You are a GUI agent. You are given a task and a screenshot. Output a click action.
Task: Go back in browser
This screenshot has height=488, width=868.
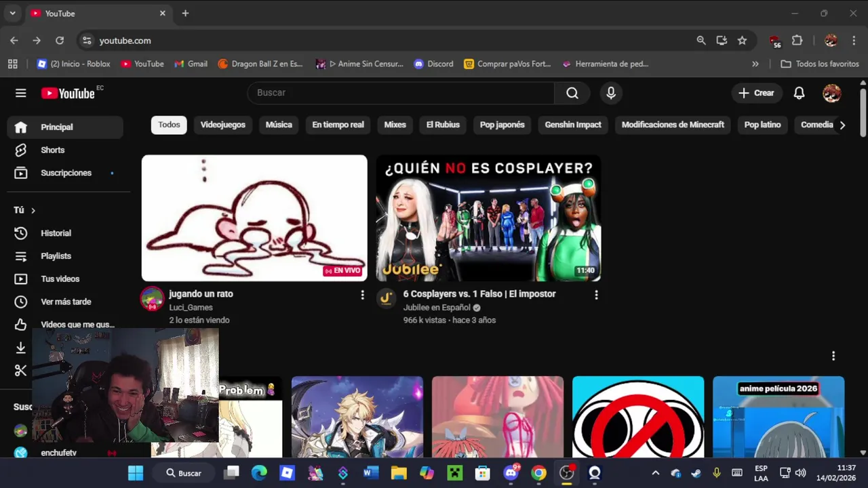[14, 41]
